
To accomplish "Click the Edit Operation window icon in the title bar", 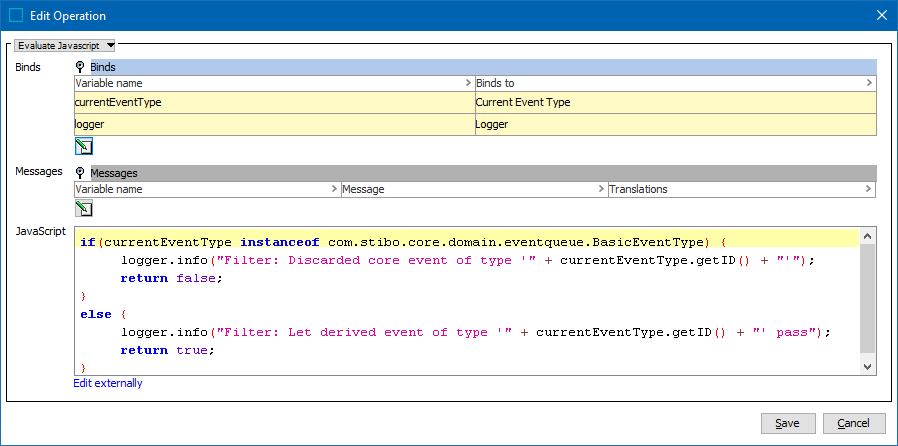I will [16, 15].
